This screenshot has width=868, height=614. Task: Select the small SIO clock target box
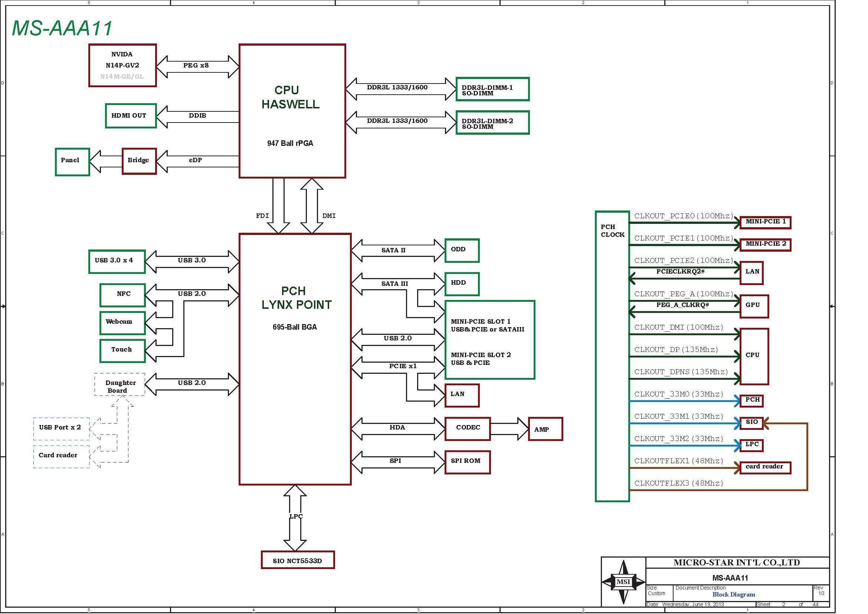pos(751,423)
